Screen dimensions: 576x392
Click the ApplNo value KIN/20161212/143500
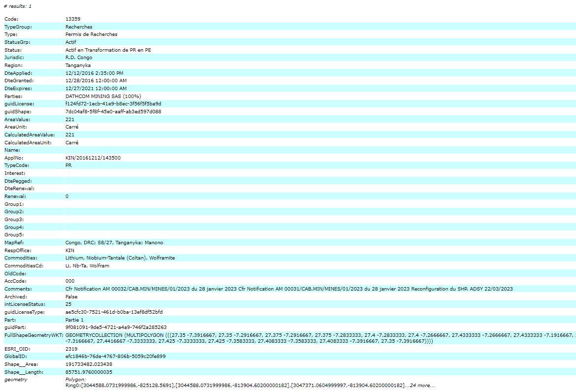pyautogui.click(x=93, y=158)
